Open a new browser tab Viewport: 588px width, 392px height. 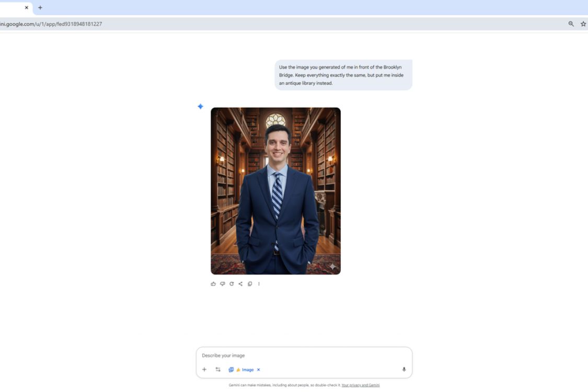(40, 7)
